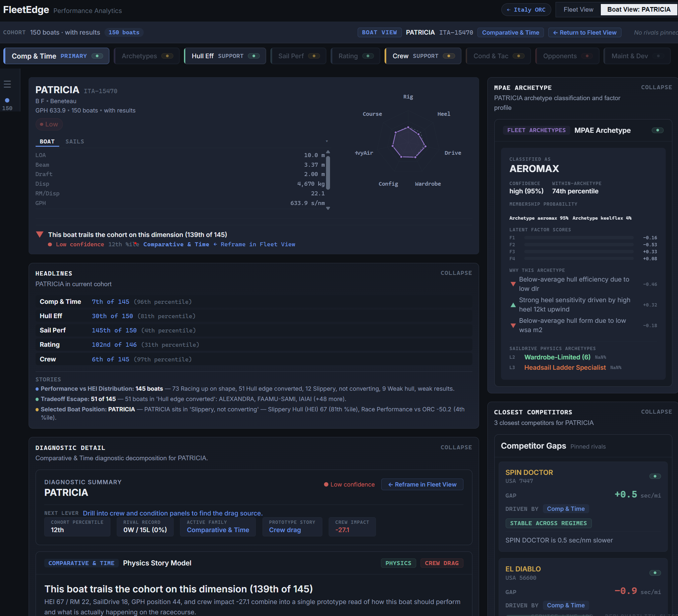Toggle the Hull Eff tab switch
Image resolution: width=678 pixels, height=616 pixels.
(x=254, y=56)
